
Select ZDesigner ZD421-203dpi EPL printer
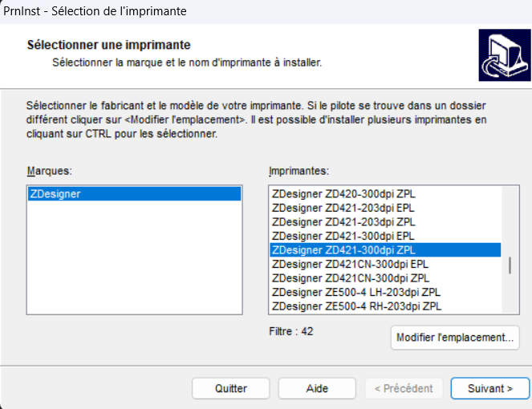pos(343,208)
